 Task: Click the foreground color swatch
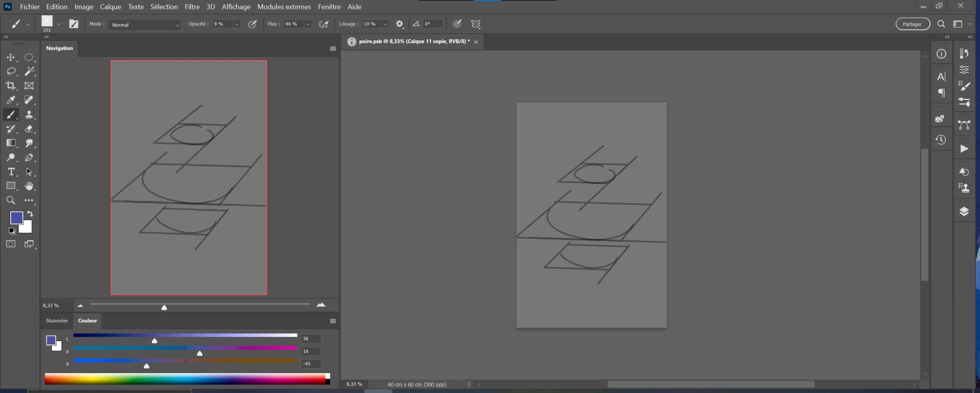[x=16, y=218]
